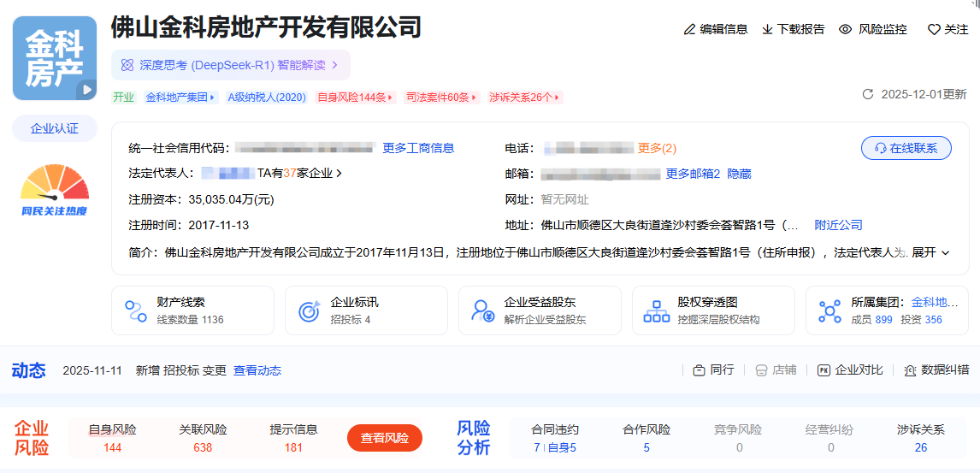Open 更多(2) phone numbers

coord(657,148)
